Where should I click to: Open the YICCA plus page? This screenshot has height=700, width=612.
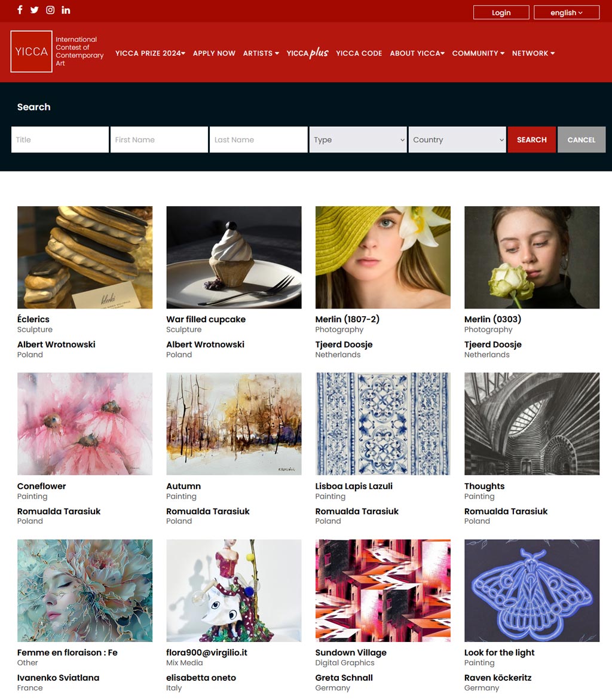[x=308, y=53]
